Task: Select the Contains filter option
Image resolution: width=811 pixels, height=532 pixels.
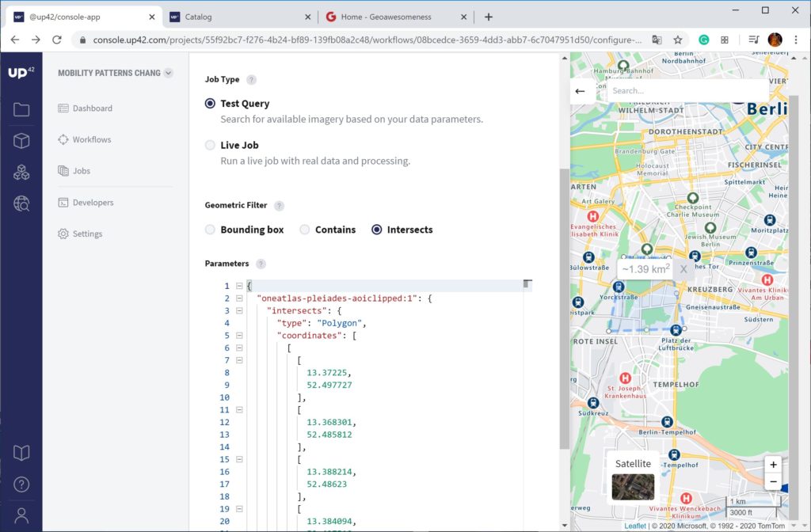Action: [x=305, y=230]
